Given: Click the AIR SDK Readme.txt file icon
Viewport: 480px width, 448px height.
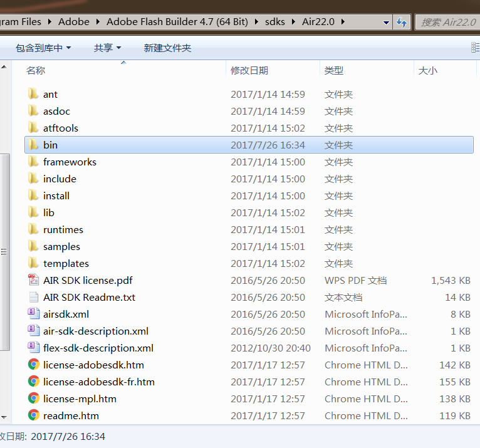Looking at the screenshot, I should click(33, 297).
